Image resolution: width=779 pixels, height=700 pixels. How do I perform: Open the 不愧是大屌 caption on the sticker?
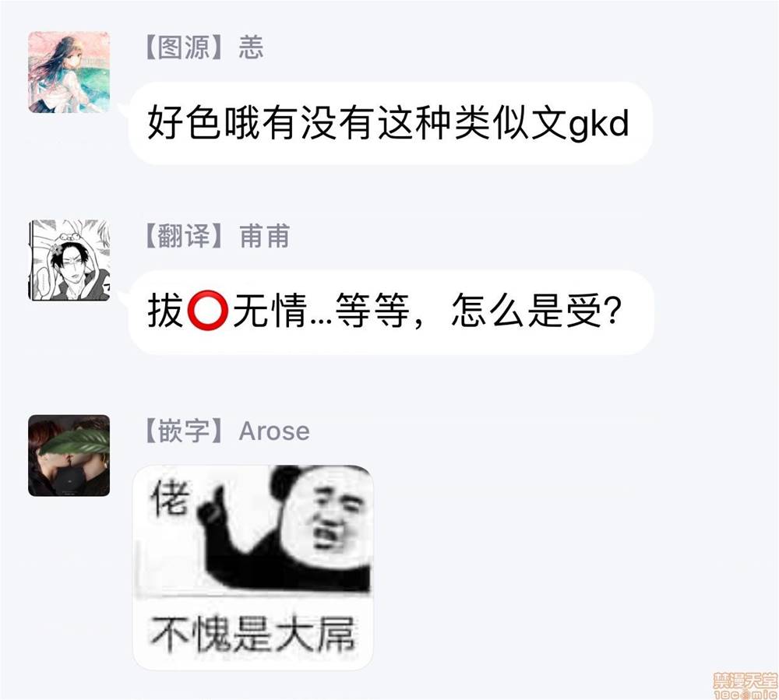pos(252,634)
